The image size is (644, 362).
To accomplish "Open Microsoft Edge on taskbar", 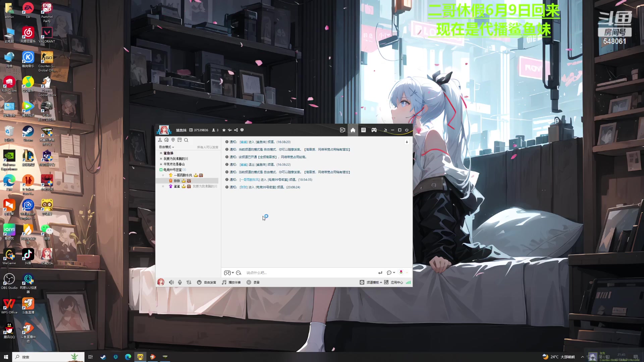I will point(128,357).
